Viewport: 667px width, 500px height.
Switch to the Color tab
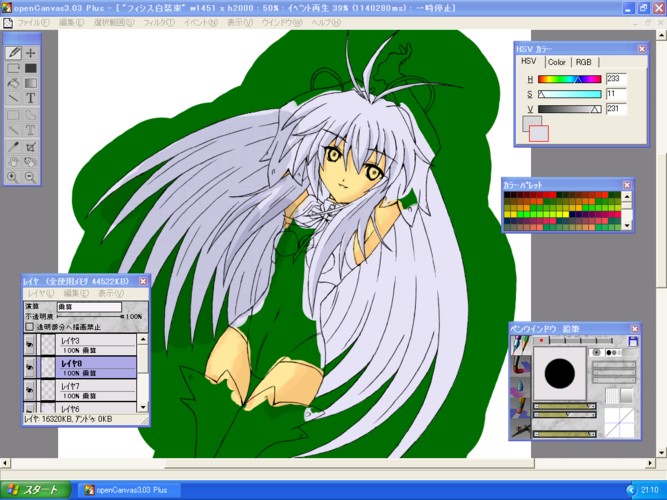coord(556,62)
